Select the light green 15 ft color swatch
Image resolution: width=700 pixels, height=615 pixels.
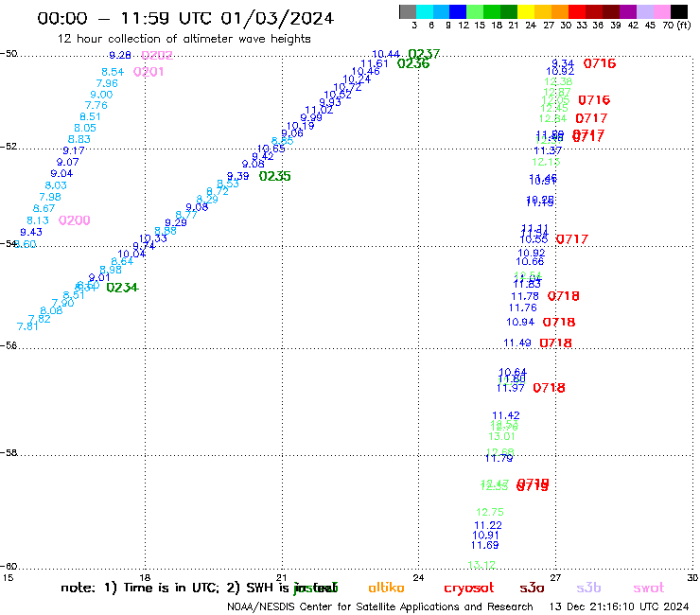click(475, 11)
